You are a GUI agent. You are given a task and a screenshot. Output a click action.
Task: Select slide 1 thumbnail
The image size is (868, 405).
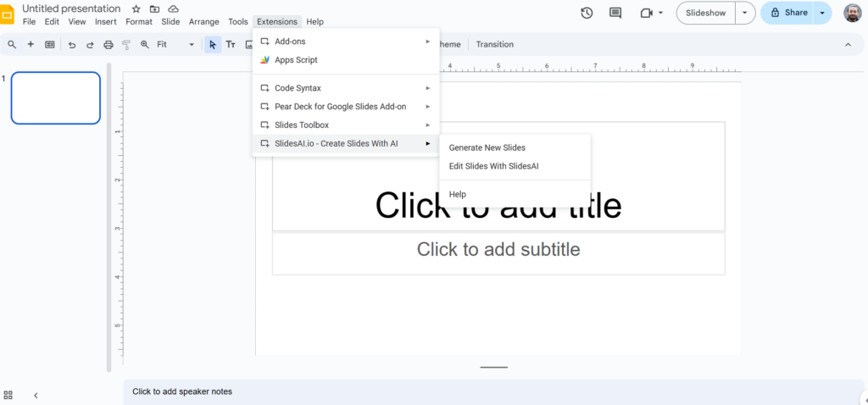(x=56, y=97)
